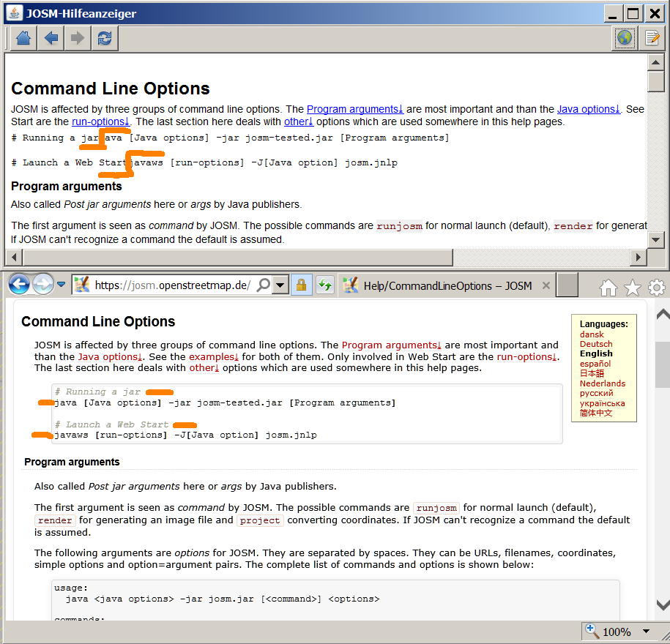Focus the browser address bar URL
Viewport: 670px width, 644px height.
[x=173, y=285]
